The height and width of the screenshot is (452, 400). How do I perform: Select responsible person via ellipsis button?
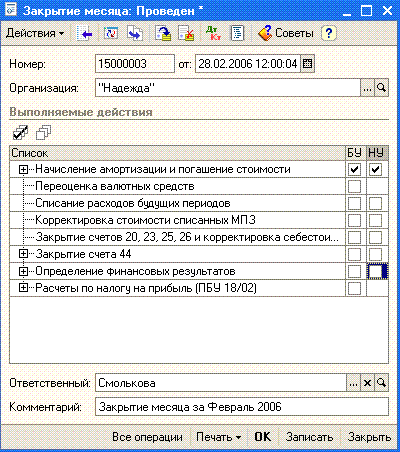pos(353,383)
